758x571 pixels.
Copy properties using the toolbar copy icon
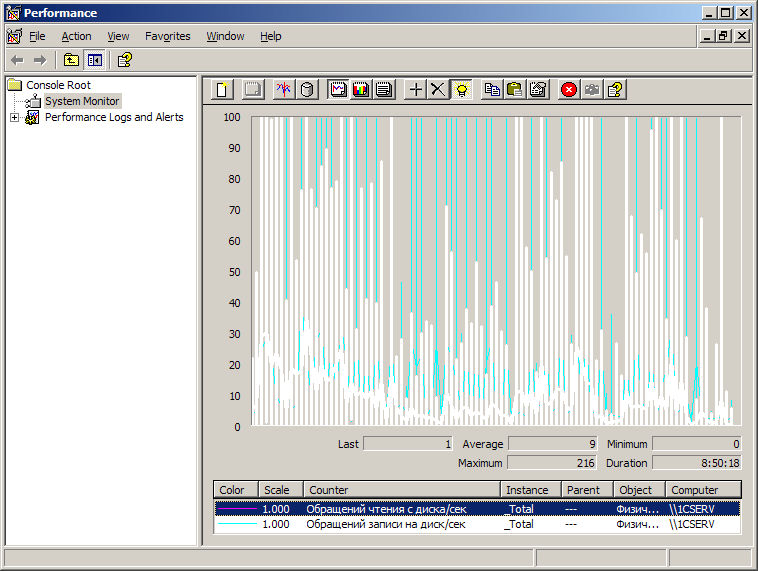click(492, 90)
